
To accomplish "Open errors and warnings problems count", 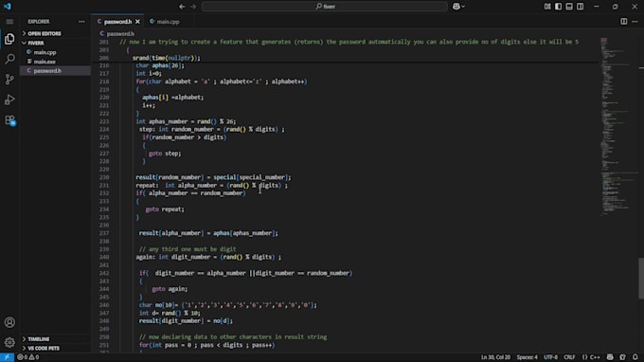I will [x=27, y=357].
